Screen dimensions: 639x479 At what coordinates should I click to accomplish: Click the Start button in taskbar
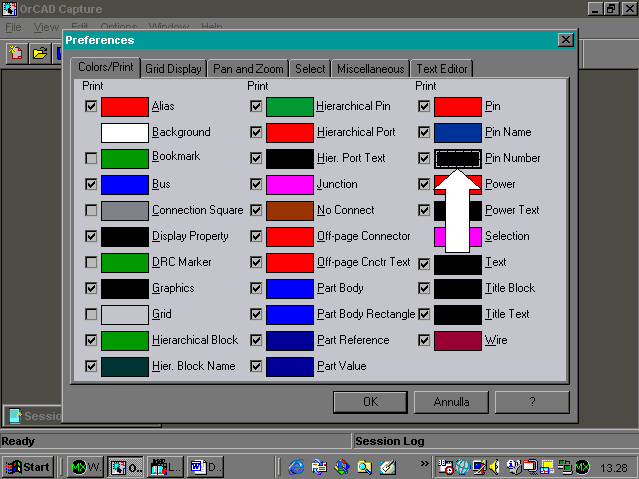click(x=27, y=467)
